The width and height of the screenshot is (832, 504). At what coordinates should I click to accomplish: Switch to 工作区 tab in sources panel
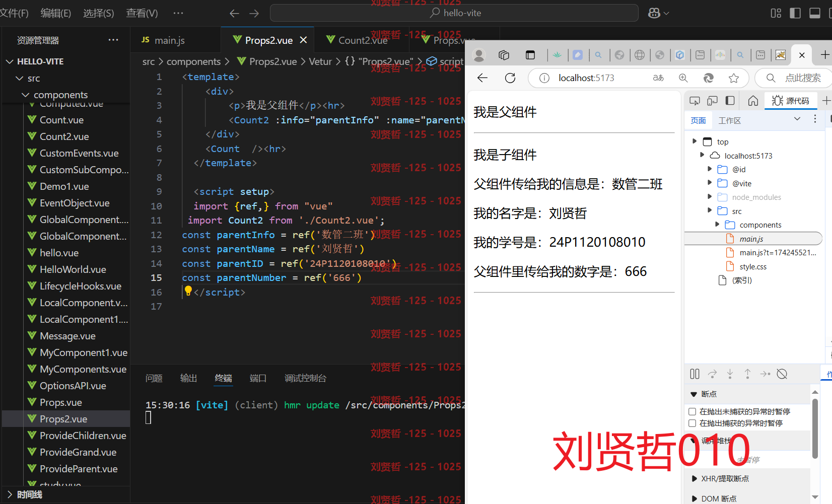pos(730,120)
